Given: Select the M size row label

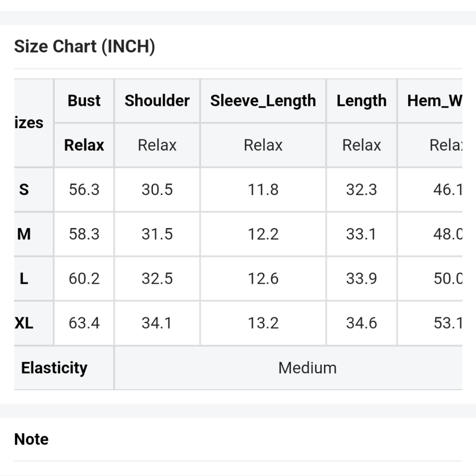Looking at the screenshot, I should 24,234.
